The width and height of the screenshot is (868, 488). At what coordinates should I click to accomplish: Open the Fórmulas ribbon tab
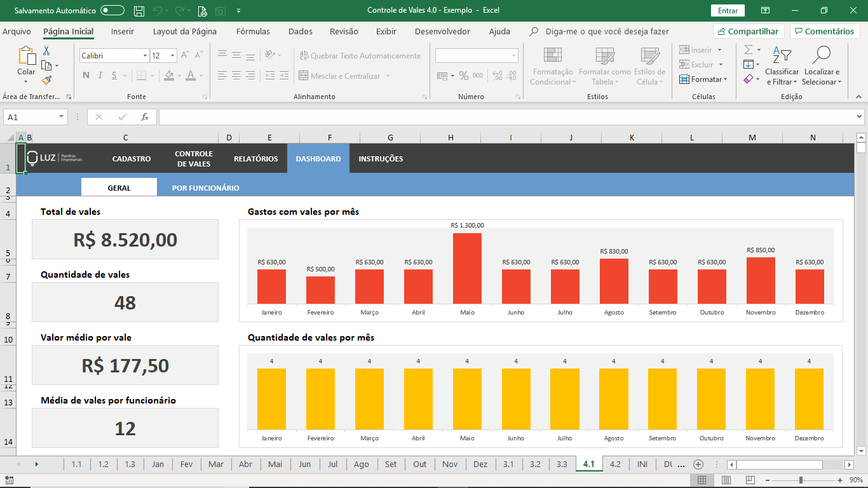coord(253,31)
